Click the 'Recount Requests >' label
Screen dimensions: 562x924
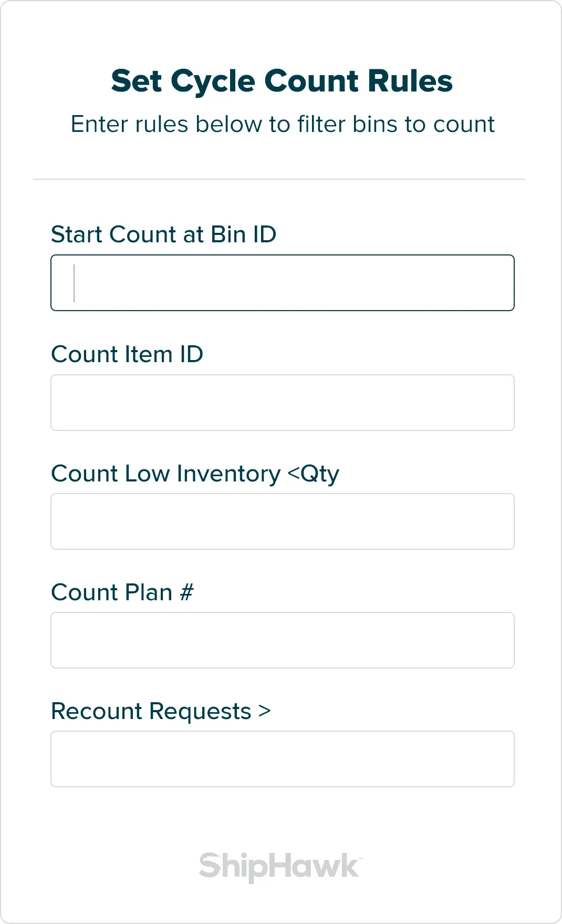coord(161,711)
